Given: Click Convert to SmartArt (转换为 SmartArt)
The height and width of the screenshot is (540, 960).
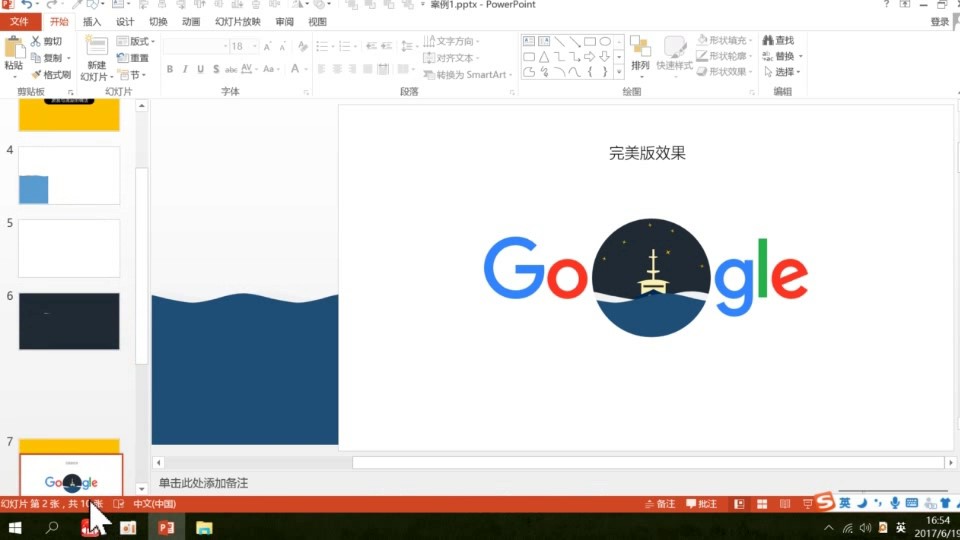Looking at the screenshot, I should pyautogui.click(x=468, y=75).
